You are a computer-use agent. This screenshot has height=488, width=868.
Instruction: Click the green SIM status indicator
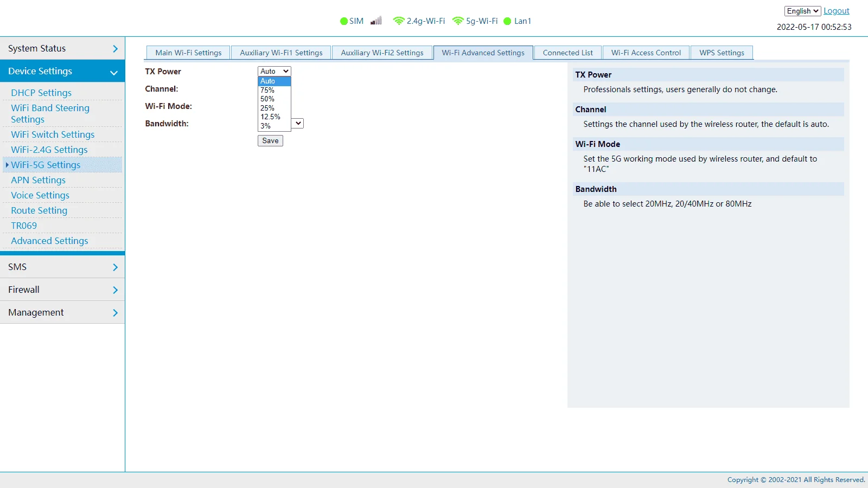(x=343, y=21)
